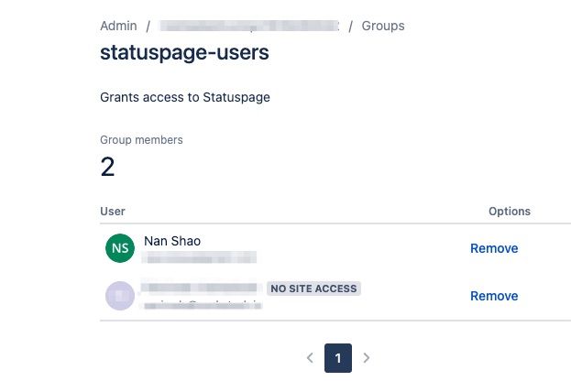
Task: Click the Group members count 2
Action: click(x=107, y=167)
